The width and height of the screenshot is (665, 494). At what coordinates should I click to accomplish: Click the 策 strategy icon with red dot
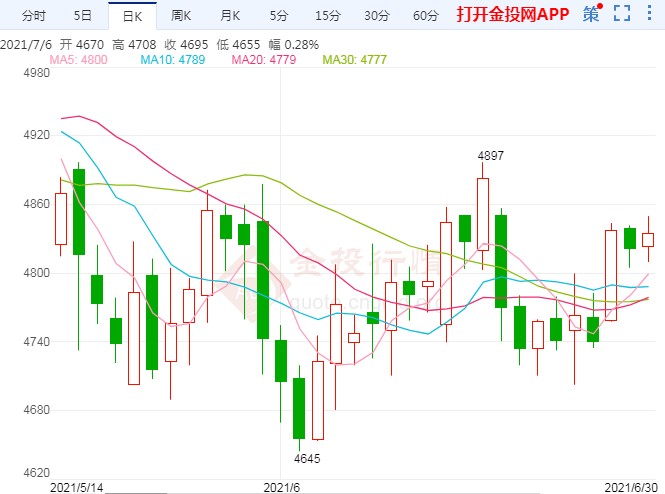coord(593,14)
